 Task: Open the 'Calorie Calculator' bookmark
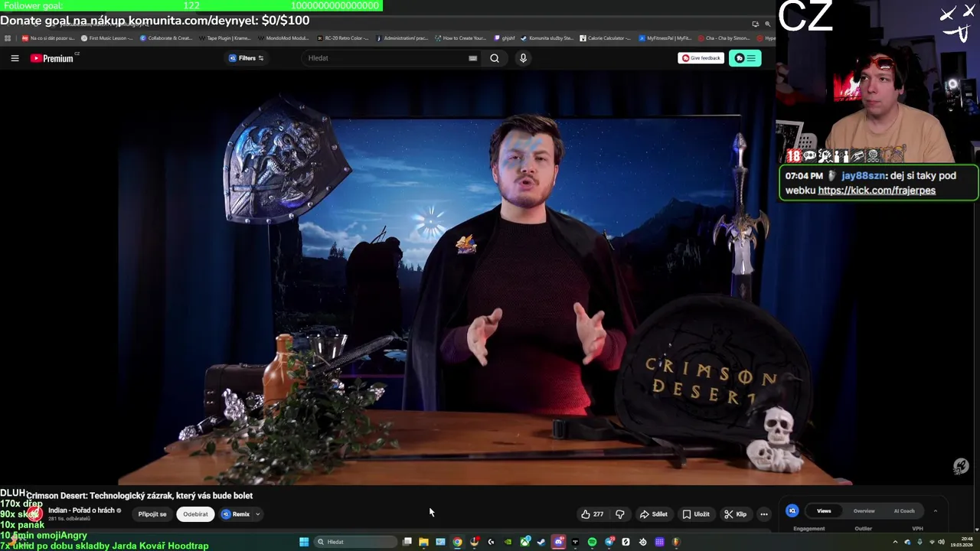click(x=605, y=37)
